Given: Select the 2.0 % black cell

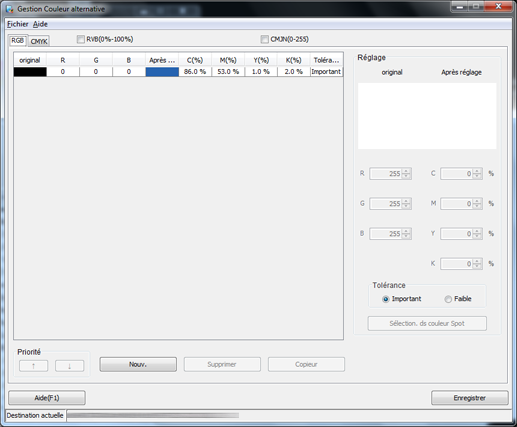Looking at the screenshot, I should pos(294,72).
